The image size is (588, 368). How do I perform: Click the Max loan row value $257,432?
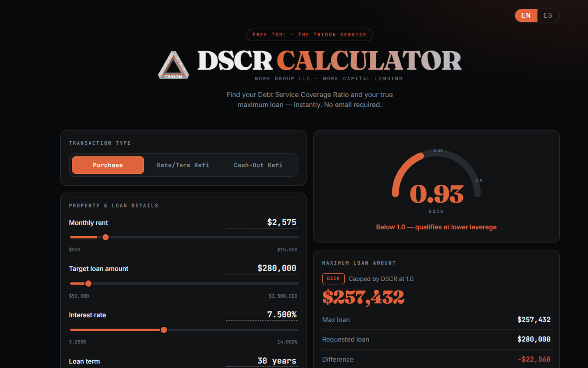tap(534, 320)
